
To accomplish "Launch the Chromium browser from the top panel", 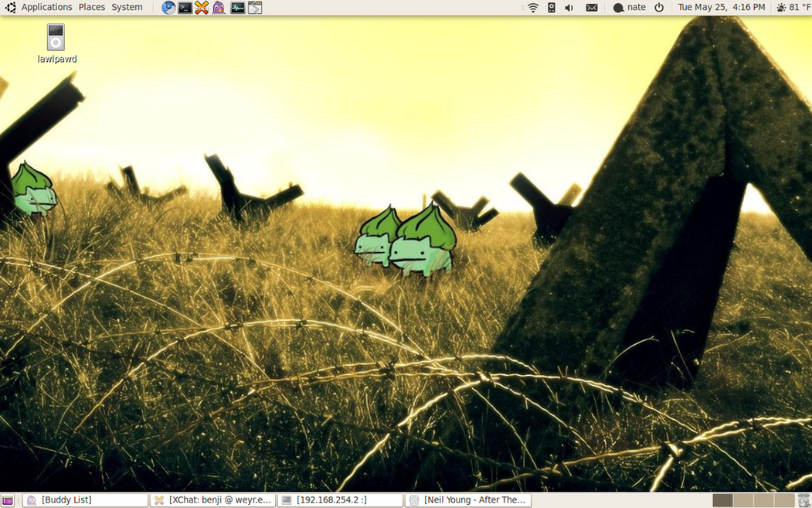I will tap(168, 8).
